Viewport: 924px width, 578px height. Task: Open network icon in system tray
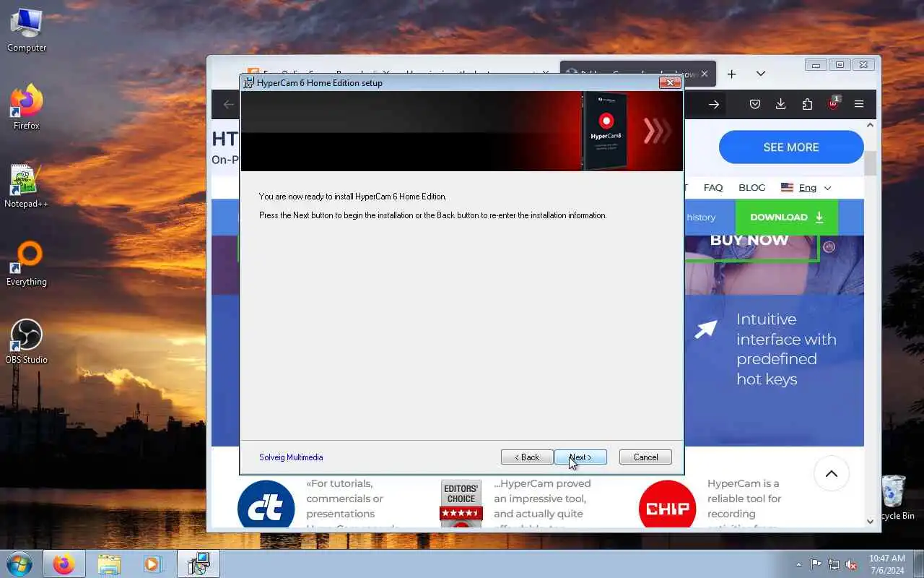834,564
